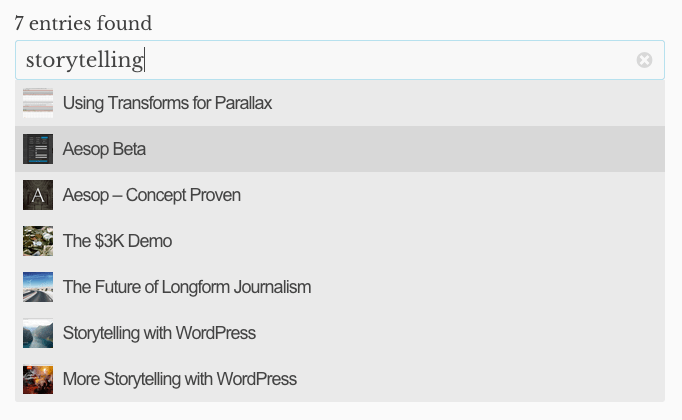This screenshot has height=420, width=682.
Task: Click the 7 entries found label
Action: click(x=83, y=23)
